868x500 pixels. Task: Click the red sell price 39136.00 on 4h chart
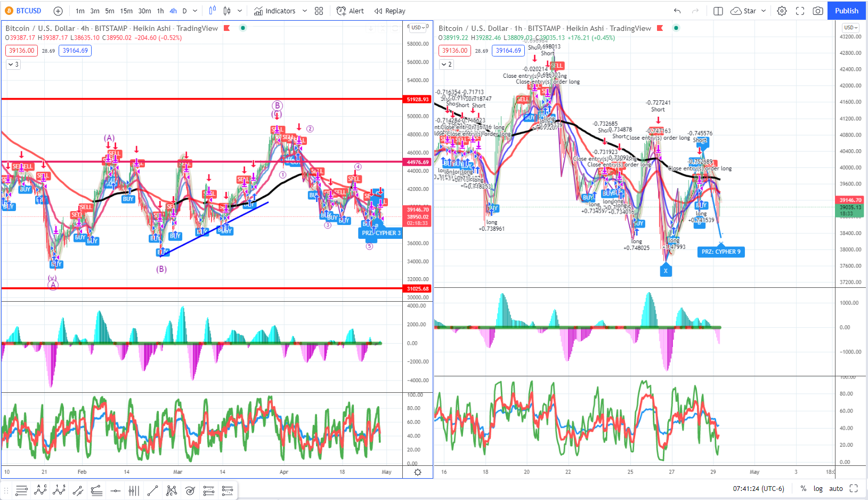[21, 51]
